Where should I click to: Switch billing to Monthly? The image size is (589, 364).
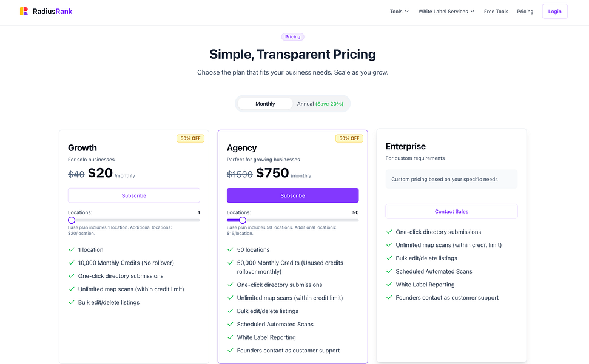point(265,104)
